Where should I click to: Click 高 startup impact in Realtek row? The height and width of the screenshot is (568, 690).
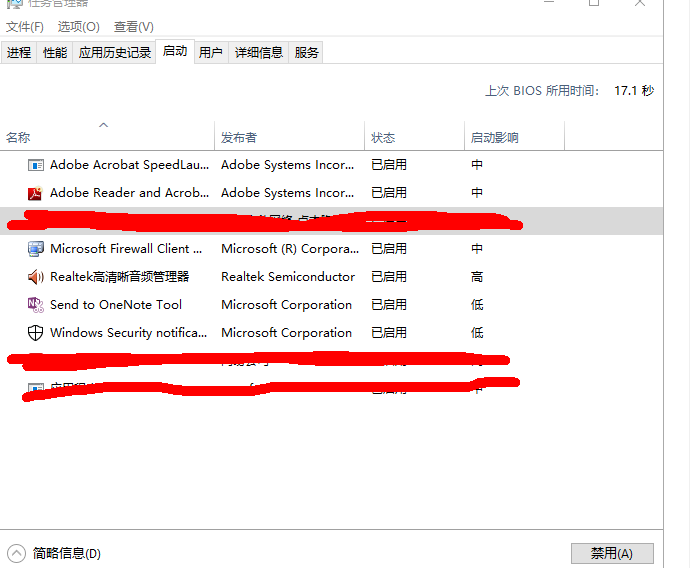point(477,277)
